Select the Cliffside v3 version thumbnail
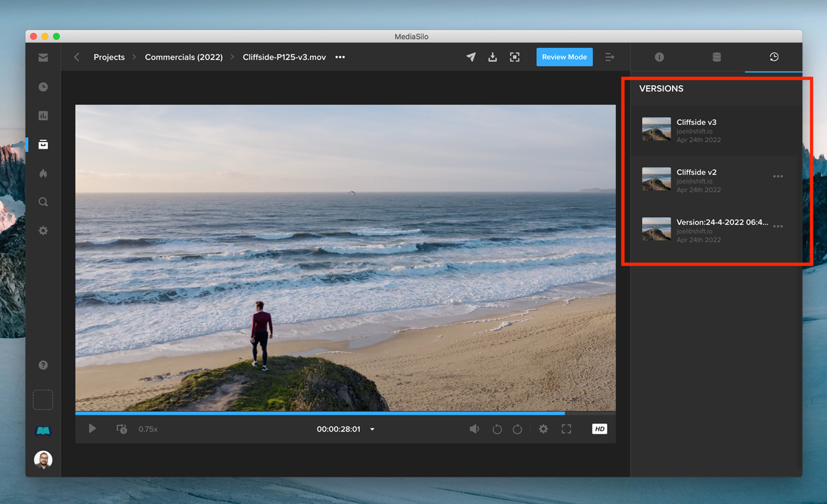This screenshot has width=827, height=504. coord(656,129)
